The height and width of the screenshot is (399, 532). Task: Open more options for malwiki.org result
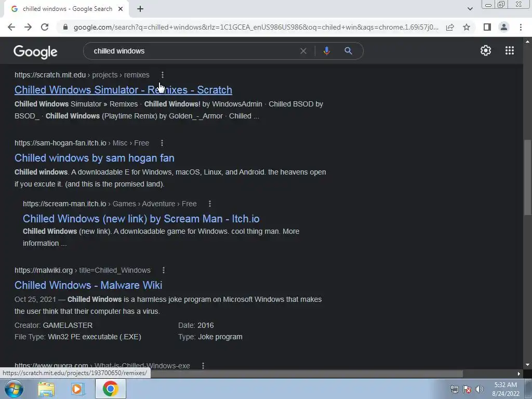pos(164,270)
